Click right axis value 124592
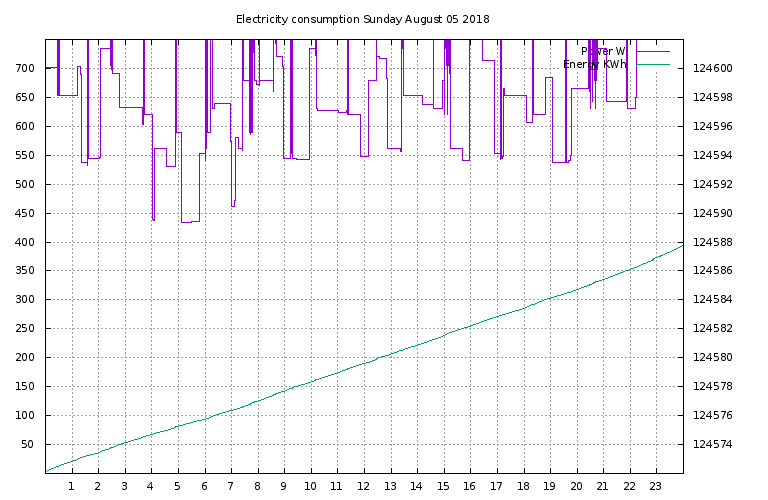The height and width of the screenshot is (500, 768). click(713, 184)
